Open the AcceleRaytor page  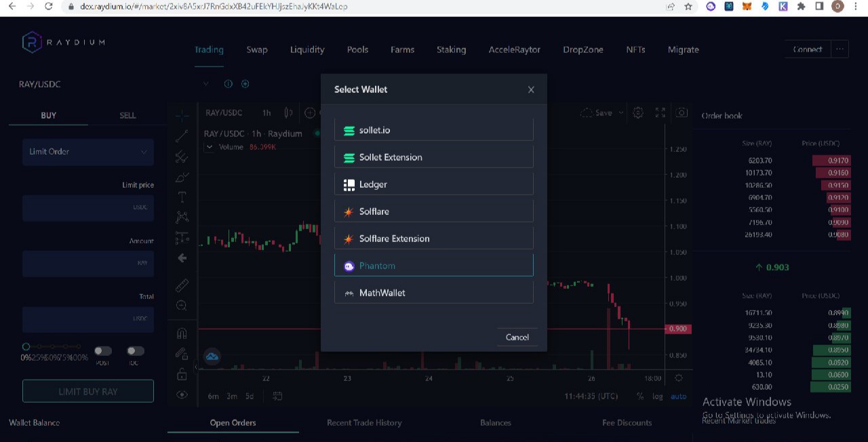tap(515, 49)
